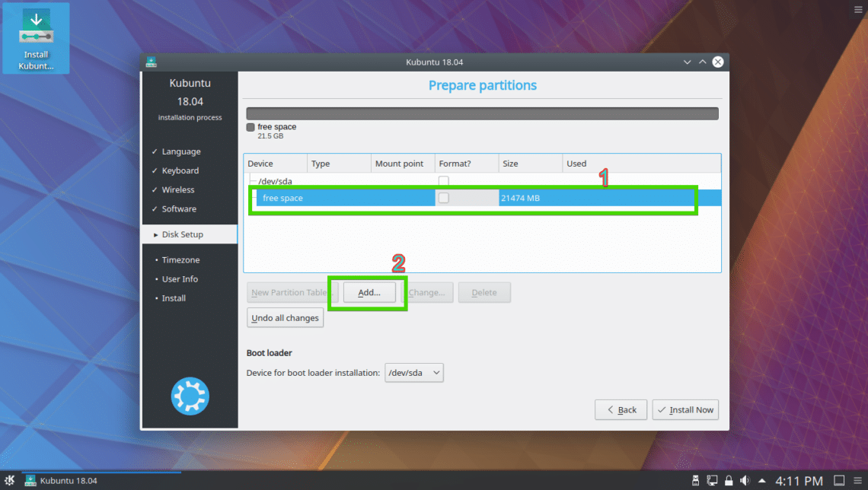Click the Used column header
This screenshot has width=868, height=490.
coord(642,163)
